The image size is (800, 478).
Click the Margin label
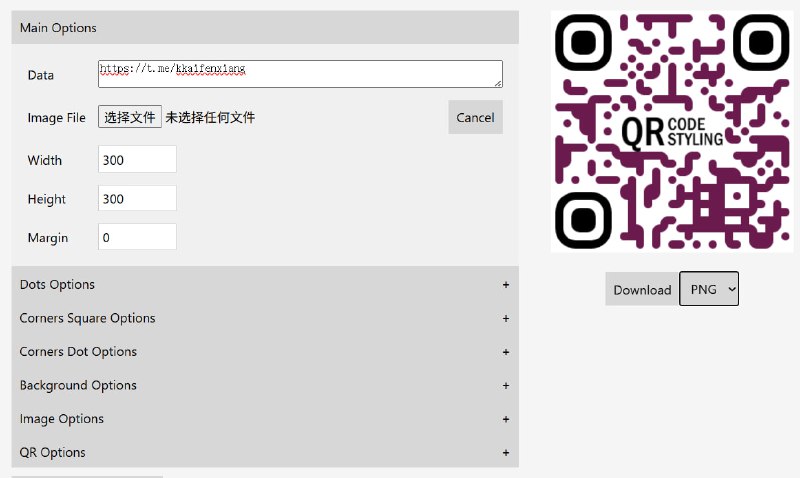point(48,238)
